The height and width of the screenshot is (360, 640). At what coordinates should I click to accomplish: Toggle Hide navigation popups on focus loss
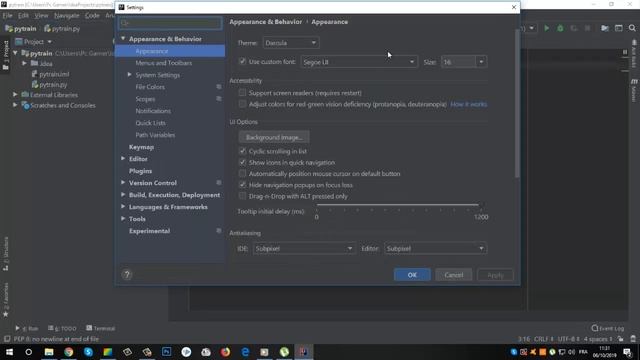[x=242, y=185]
